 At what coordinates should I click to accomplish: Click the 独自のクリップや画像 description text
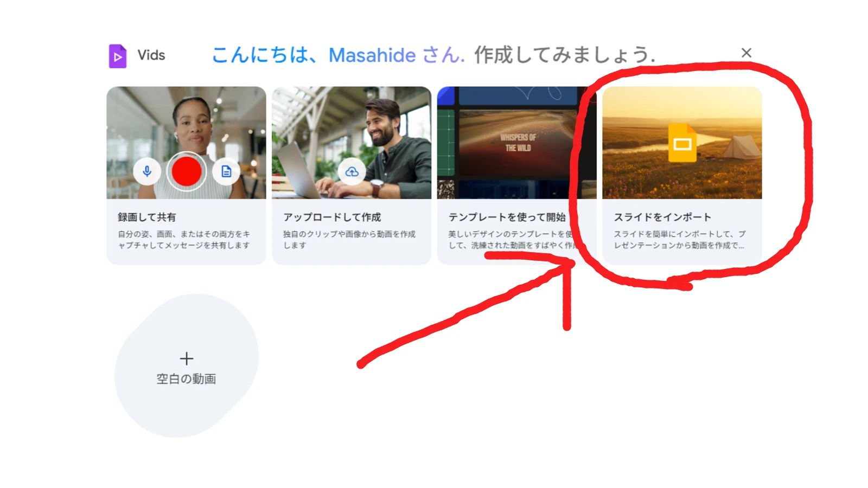coord(349,240)
